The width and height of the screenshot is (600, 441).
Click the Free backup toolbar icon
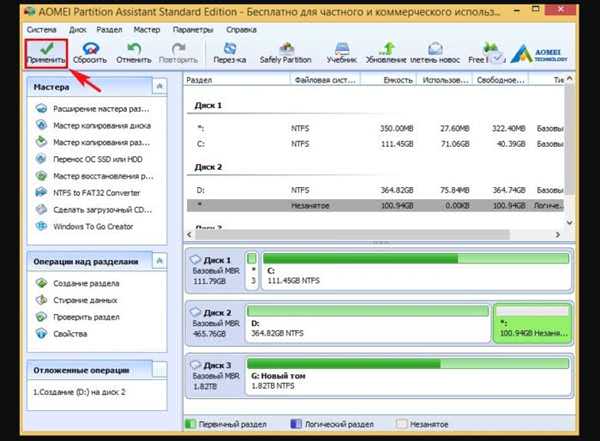pyautogui.click(x=487, y=53)
